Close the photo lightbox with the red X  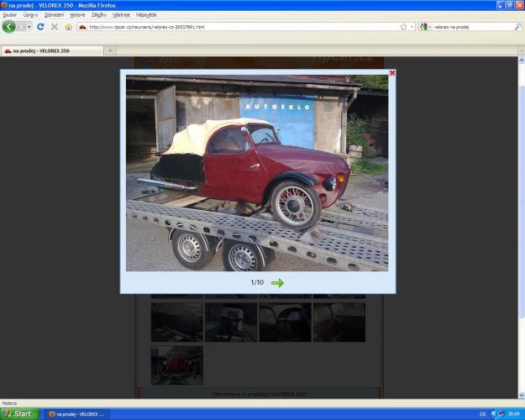point(392,73)
